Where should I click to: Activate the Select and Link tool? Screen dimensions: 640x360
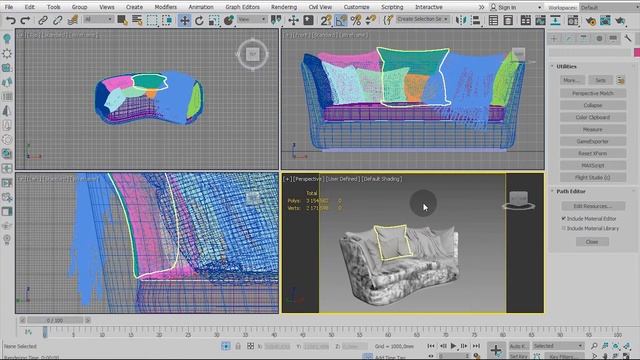[43, 20]
